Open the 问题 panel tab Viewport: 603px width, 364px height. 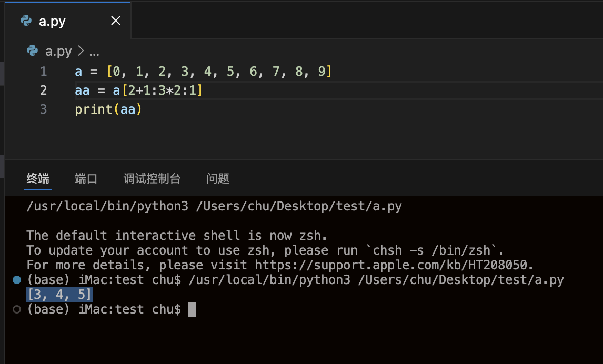pos(218,178)
